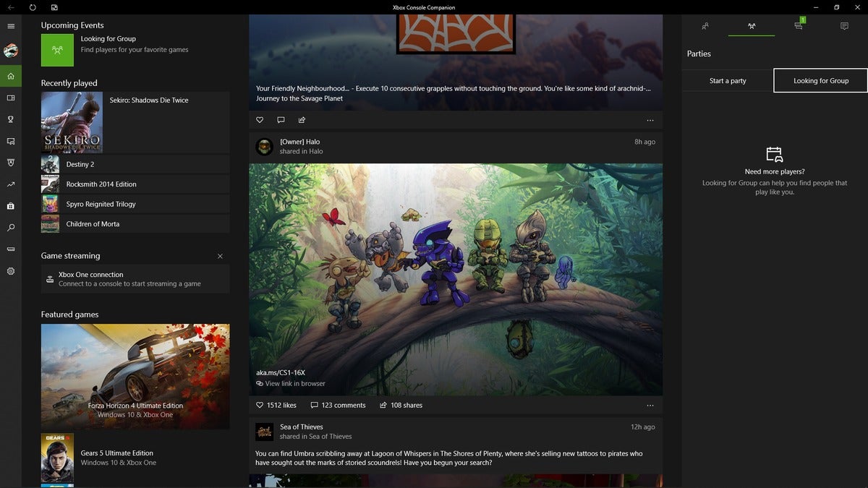868x488 pixels.
Task: Open Microsoft Store bag icon
Action: (11, 206)
